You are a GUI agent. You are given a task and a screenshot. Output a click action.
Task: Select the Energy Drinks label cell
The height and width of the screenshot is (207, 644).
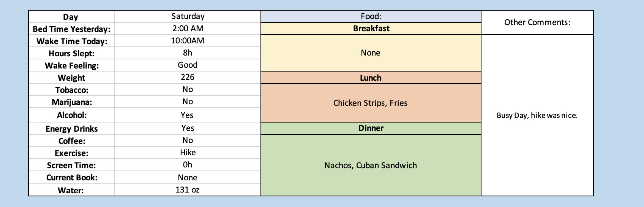72,129
